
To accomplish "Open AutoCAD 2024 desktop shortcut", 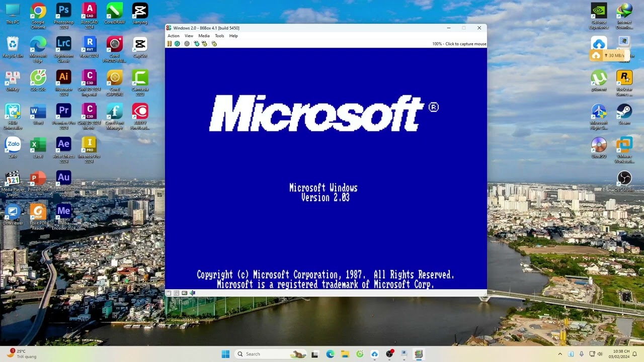I will pyautogui.click(x=89, y=16).
